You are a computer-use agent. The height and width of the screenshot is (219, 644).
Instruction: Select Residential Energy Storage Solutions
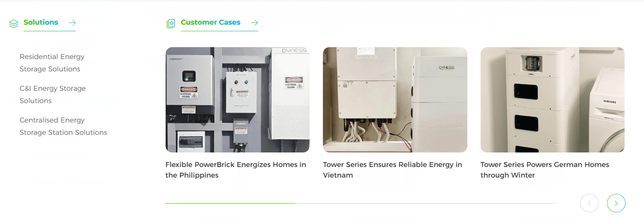(x=52, y=63)
